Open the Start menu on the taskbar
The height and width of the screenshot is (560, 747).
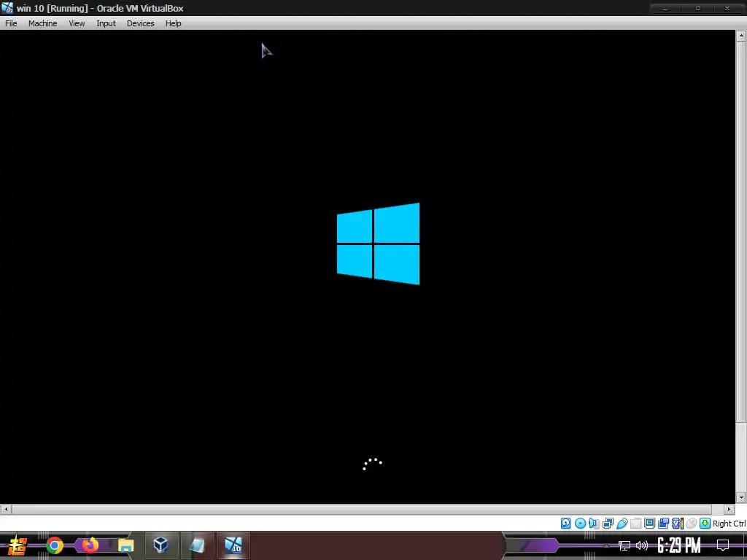17,545
